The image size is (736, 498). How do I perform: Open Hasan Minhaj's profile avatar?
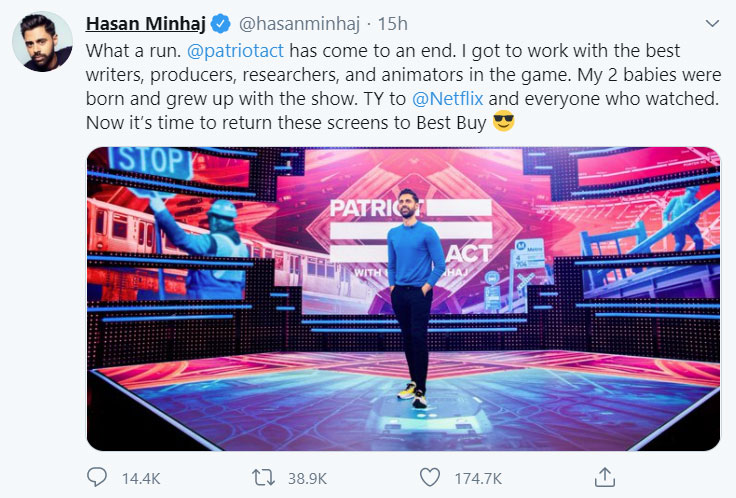coord(41,44)
